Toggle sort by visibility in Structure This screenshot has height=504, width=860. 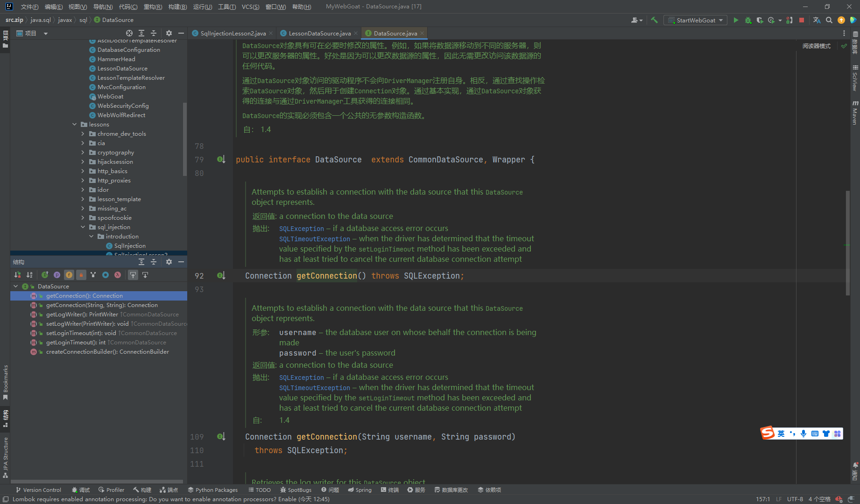coord(17,275)
